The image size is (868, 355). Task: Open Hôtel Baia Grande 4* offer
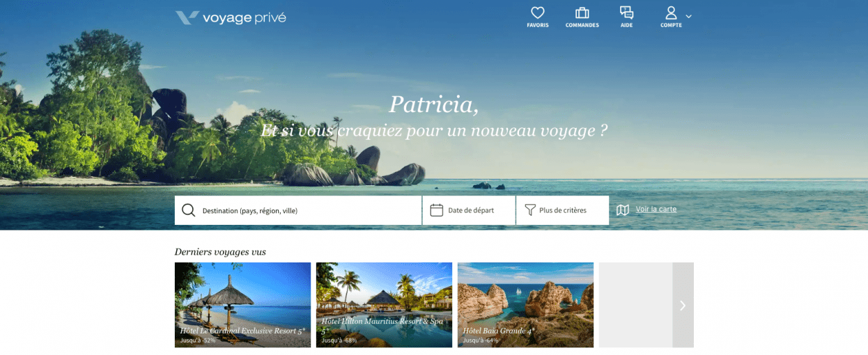pyautogui.click(x=525, y=305)
